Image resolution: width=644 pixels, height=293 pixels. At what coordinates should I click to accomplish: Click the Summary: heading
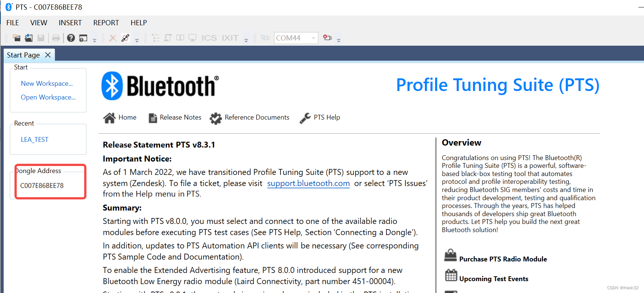coord(122,208)
